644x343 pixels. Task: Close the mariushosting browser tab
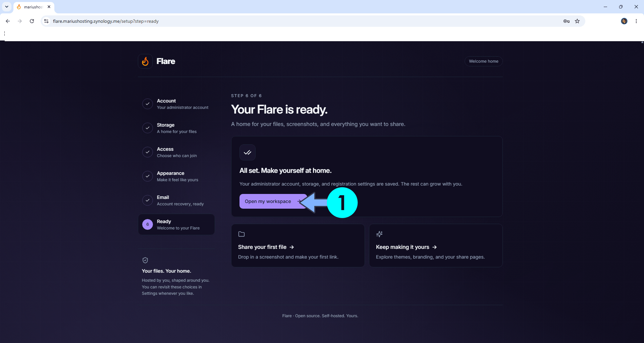[x=49, y=7]
